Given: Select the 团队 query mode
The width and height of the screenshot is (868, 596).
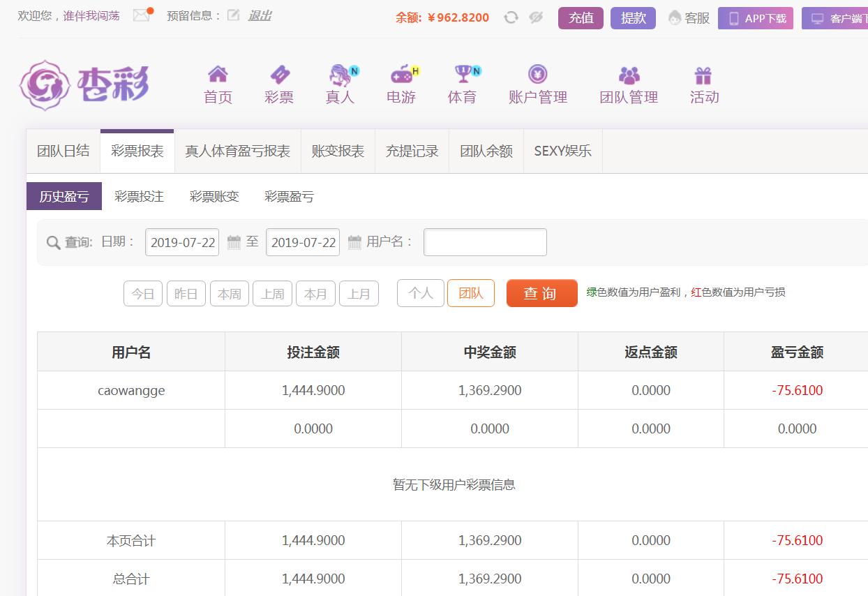Looking at the screenshot, I should (470, 293).
